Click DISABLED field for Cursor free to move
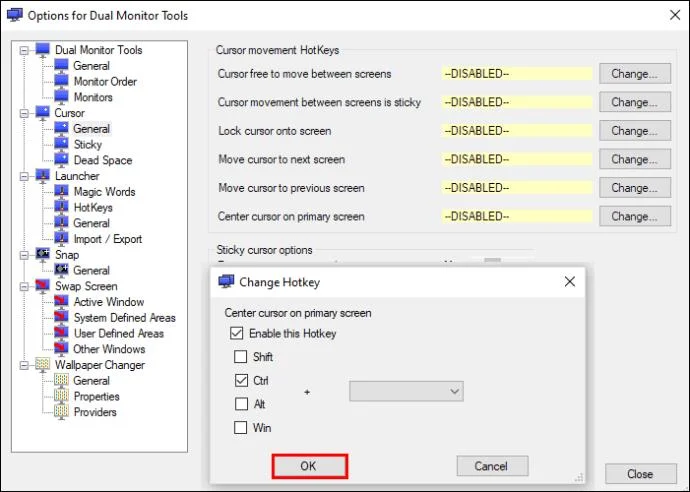 click(x=517, y=73)
